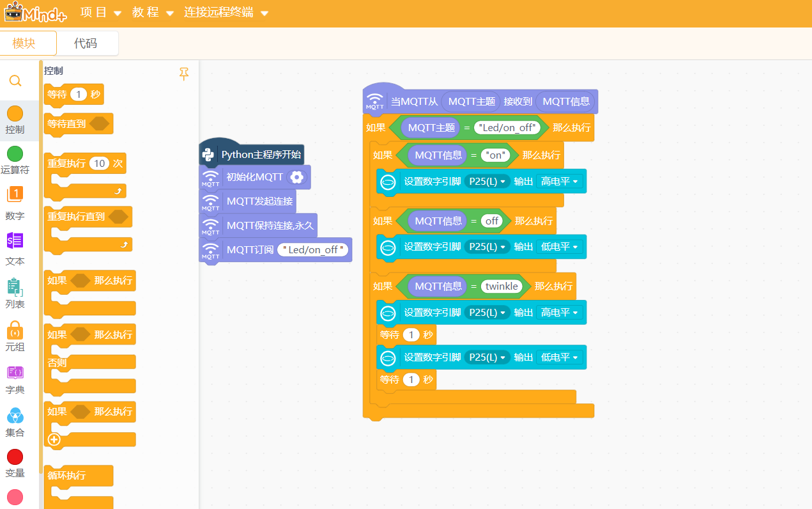Open the 字典 category icon
Image resolution: width=812 pixels, height=509 pixels.
click(x=15, y=372)
